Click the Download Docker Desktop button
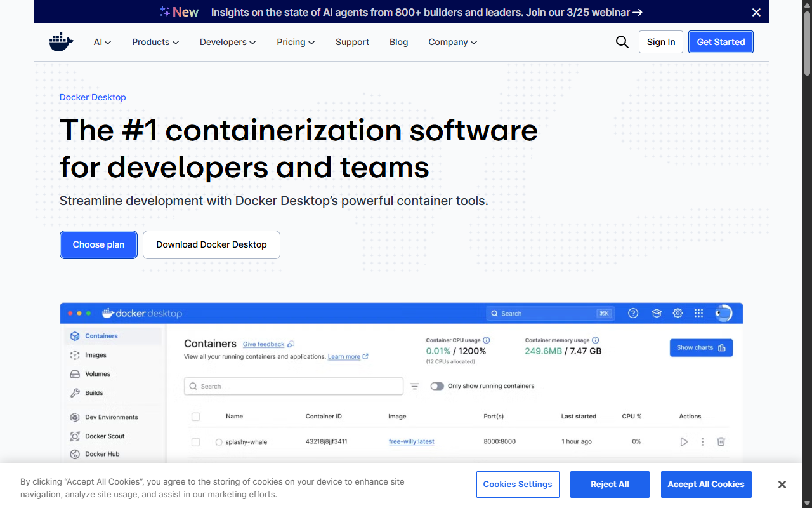 click(211, 244)
